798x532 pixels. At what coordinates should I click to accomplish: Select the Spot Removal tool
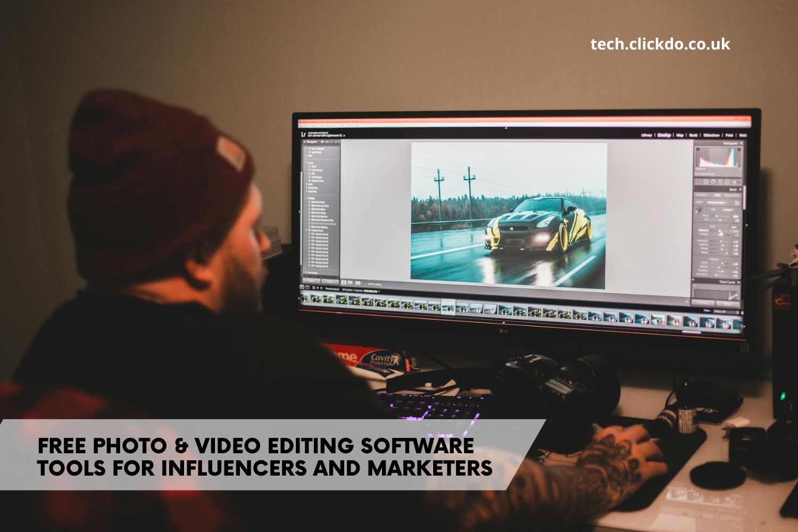pyautogui.click(x=705, y=182)
